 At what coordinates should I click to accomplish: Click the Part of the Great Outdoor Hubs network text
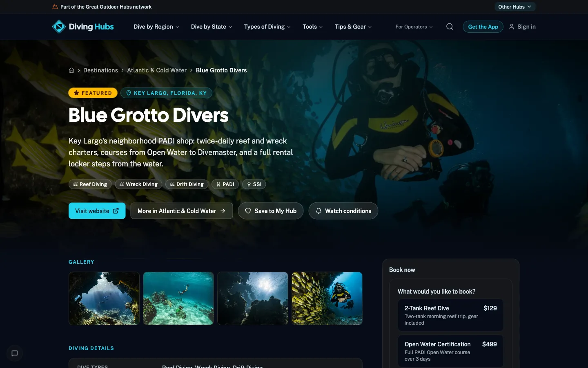[x=106, y=7]
